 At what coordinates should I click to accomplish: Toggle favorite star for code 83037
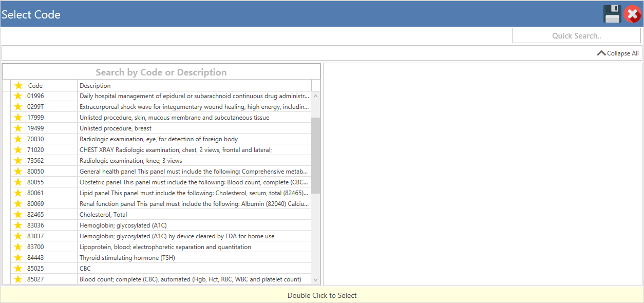pyautogui.click(x=18, y=236)
